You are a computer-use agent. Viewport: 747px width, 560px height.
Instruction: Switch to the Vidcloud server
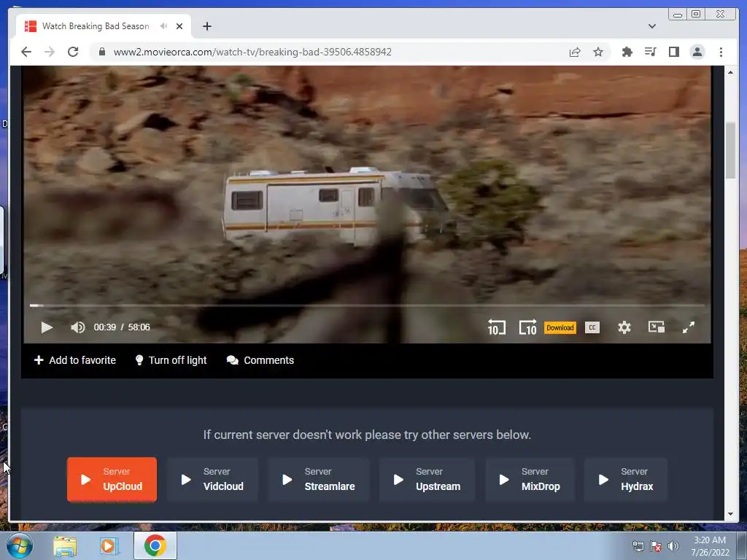click(x=213, y=479)
